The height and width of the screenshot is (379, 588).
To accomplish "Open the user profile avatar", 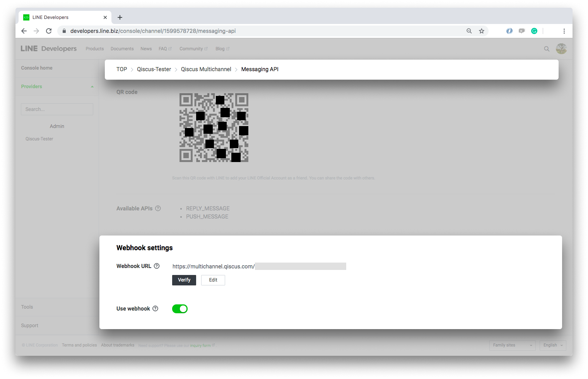I will [x=561, y=49].
